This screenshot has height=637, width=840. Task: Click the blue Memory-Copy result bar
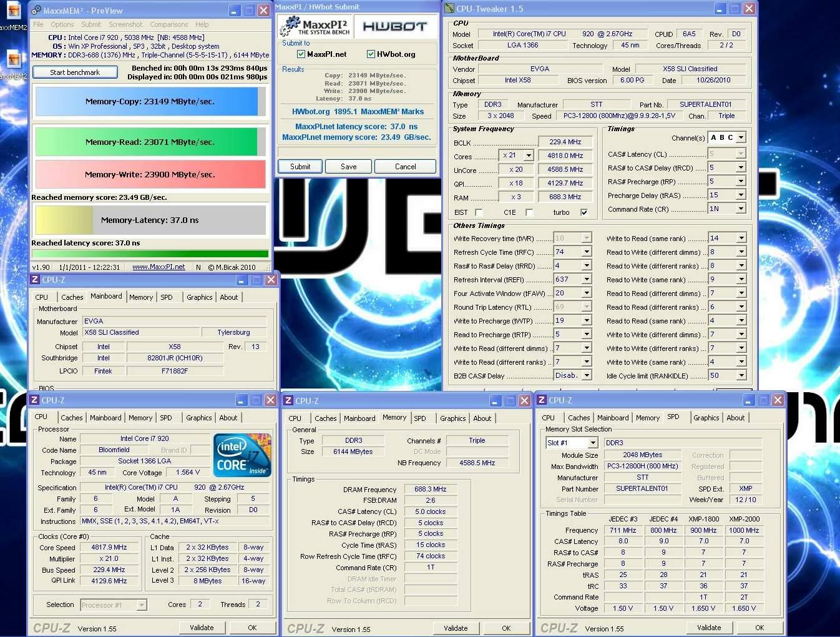(x=150, y=101)
